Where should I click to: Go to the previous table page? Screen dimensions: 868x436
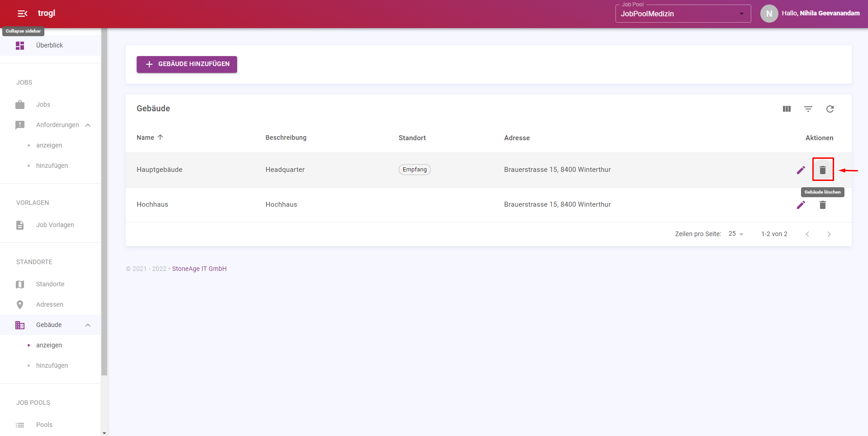807,234
